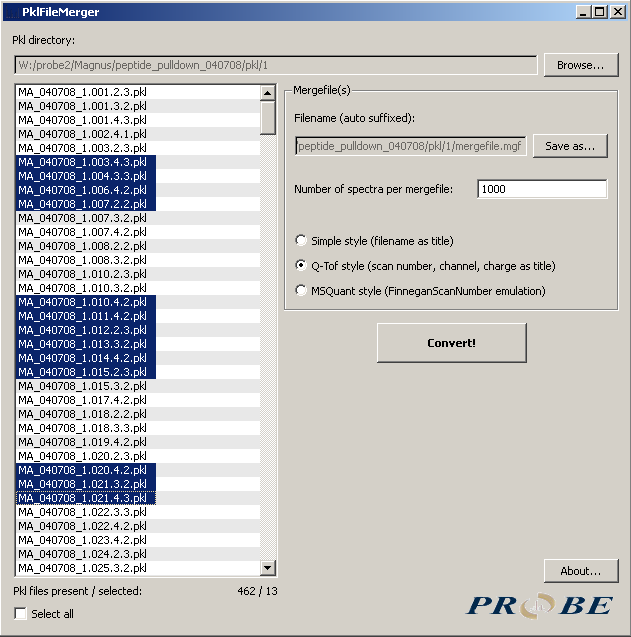Enable the Select all checkbox
Viewport: 631px width, 637px height.
click(21, 614)
